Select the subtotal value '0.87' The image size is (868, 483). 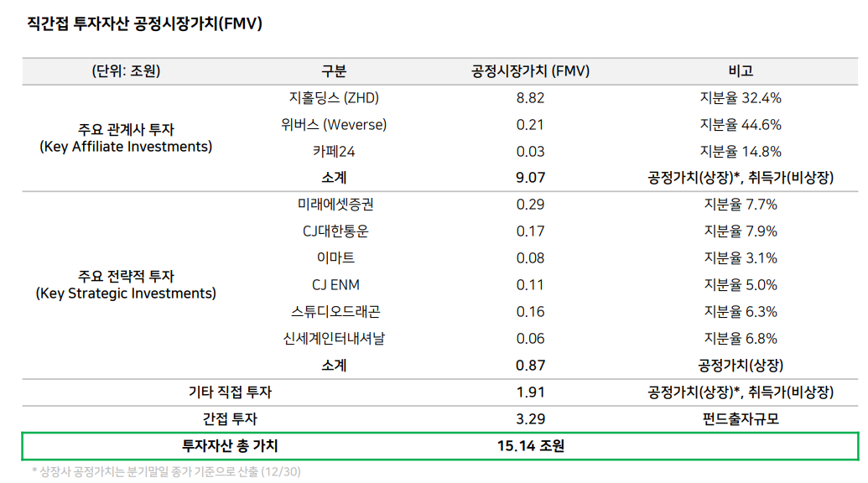(530, 365)
